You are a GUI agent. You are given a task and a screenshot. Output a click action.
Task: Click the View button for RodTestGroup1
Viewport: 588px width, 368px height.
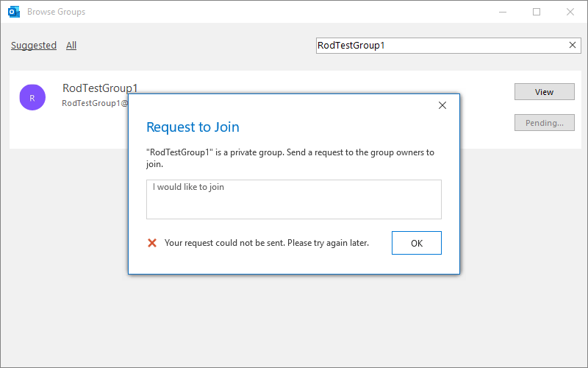pyautogui.click(x=544, y=91)
